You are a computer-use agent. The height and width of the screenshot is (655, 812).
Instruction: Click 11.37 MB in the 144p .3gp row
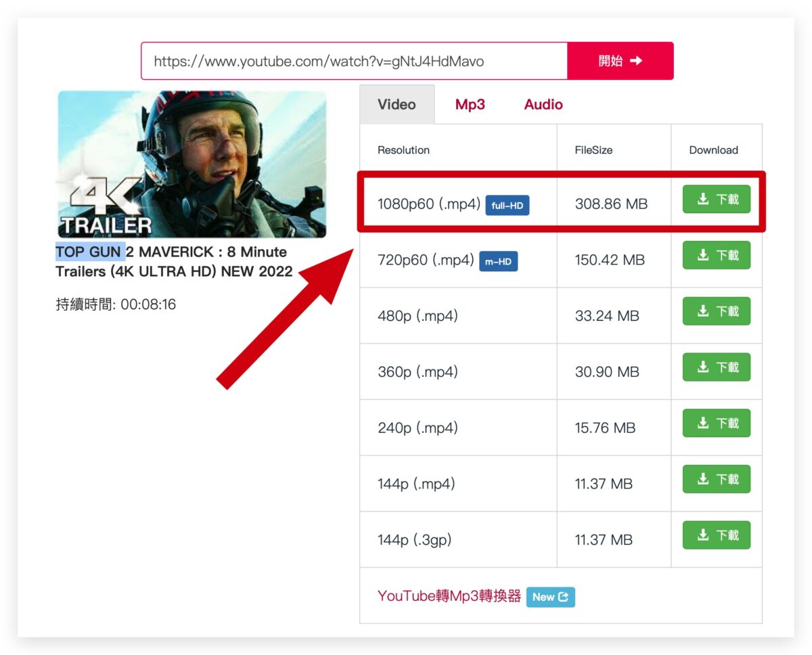(604, 540)
